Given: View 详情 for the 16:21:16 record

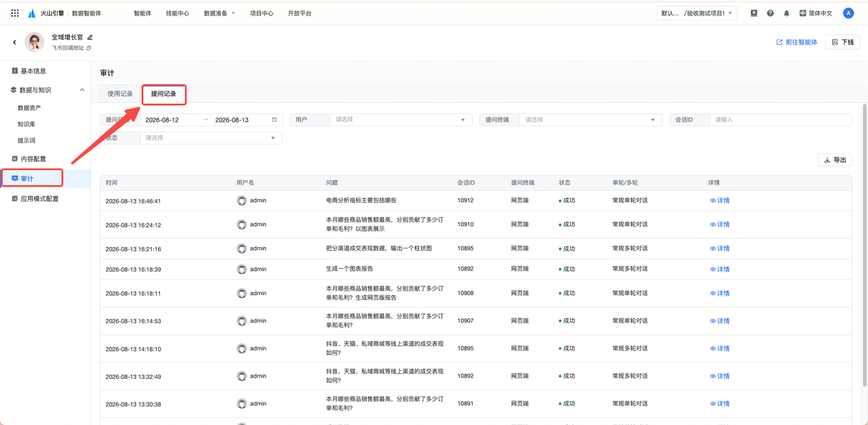Looking at the screenshot, I should coord(719,248).
